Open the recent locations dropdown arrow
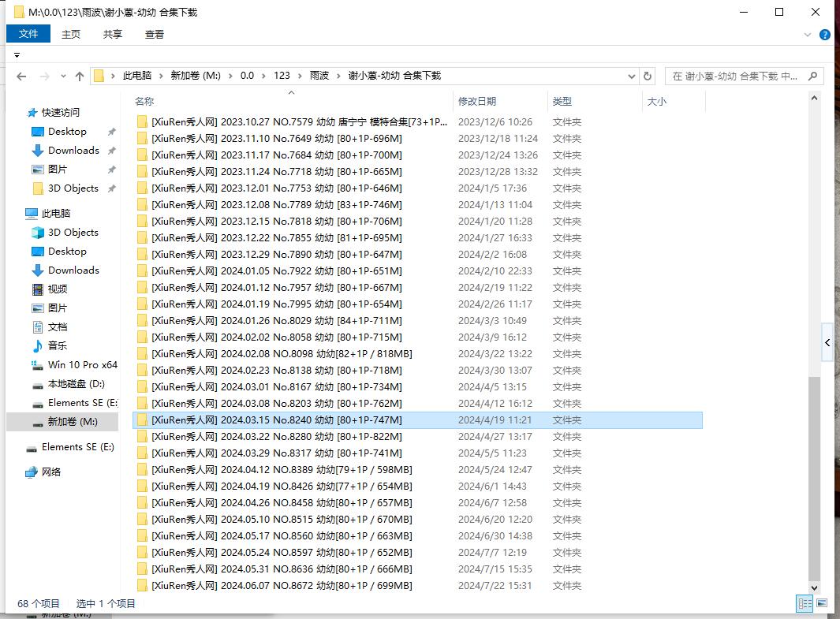 [63, 76]
